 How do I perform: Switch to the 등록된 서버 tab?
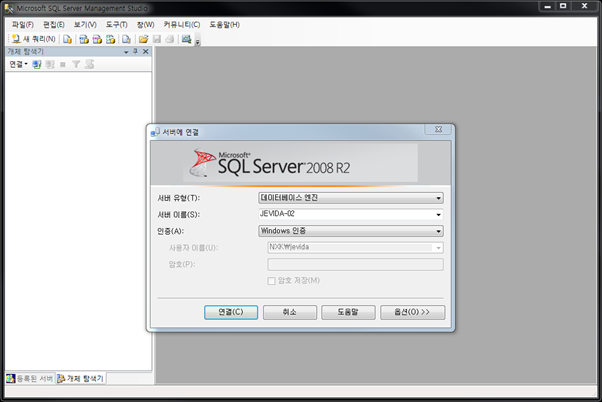pos(30,379)
